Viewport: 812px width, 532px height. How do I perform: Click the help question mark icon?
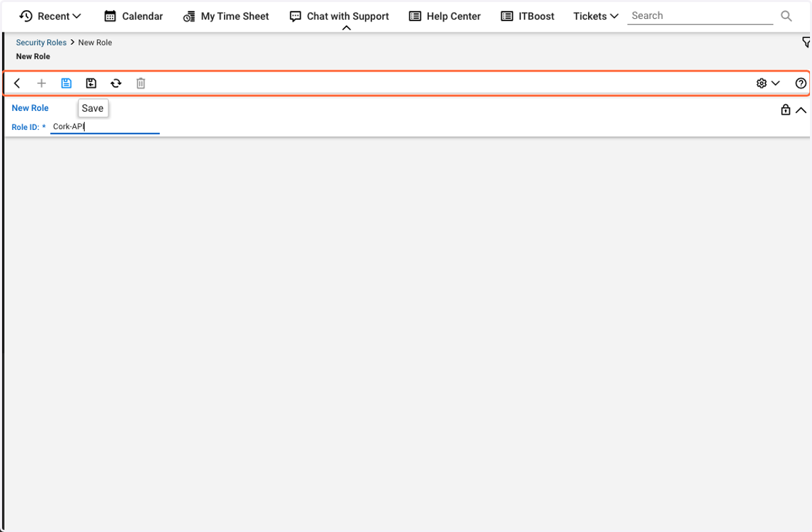[x=800, y=83]
